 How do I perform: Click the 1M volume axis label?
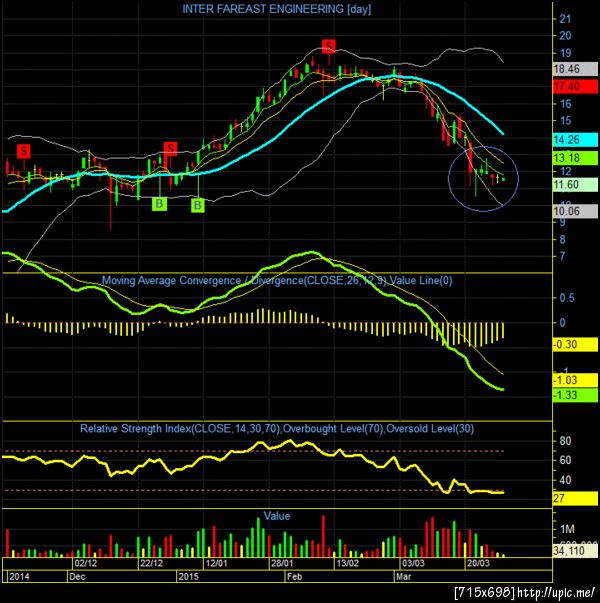(x=567, y=530)
